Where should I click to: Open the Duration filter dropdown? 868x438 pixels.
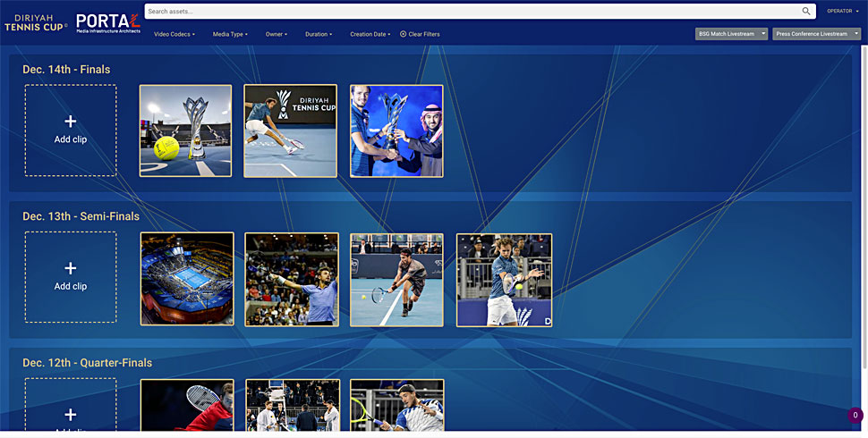click(x=319, y=34)
